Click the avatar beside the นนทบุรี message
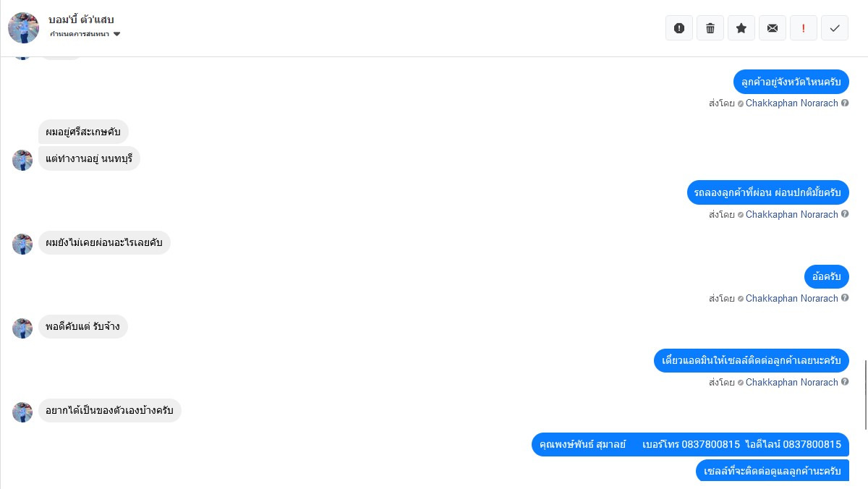The width and height of the screenshot is (868, 489). [x=22, y=160]
